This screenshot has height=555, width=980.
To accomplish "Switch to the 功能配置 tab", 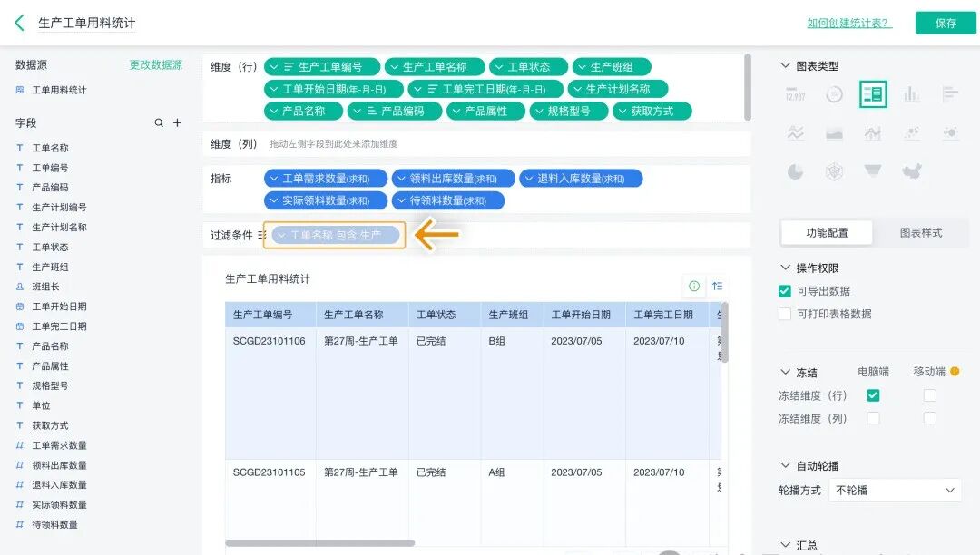I will coord(827,233).
